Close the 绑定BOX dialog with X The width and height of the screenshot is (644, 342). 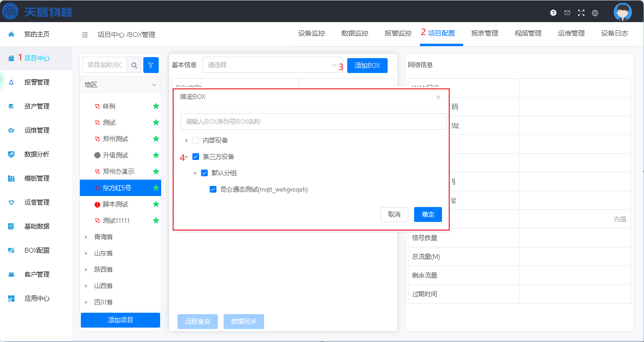438,97
